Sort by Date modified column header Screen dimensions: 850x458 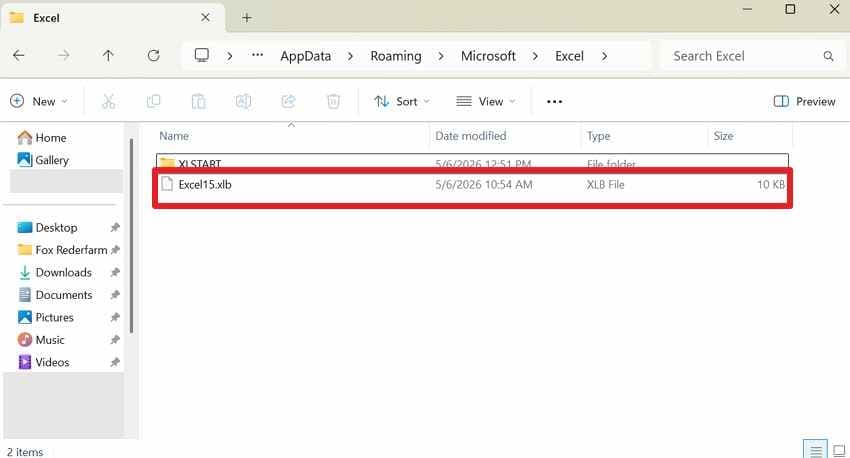pyautogui.click(x=471, y=136)
